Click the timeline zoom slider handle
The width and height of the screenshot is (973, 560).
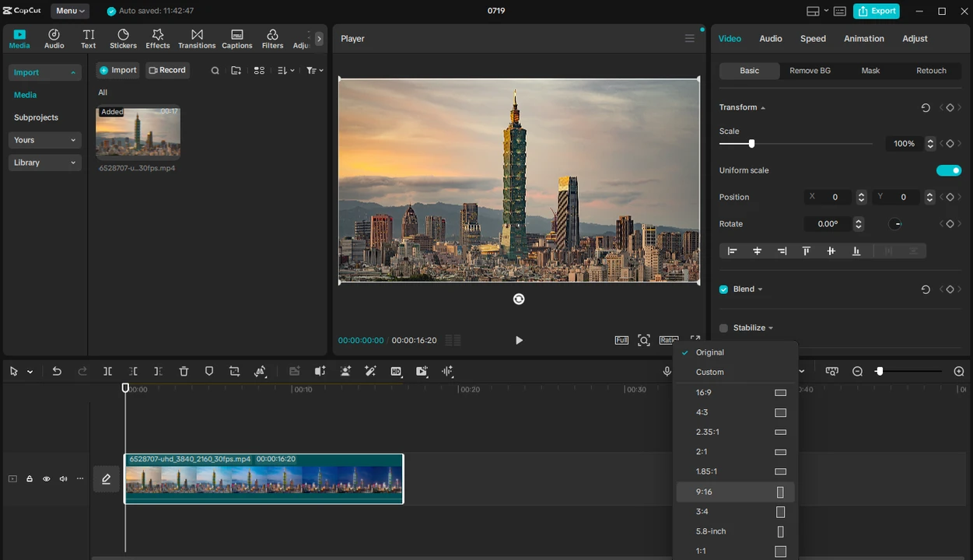tap(879, 372)
